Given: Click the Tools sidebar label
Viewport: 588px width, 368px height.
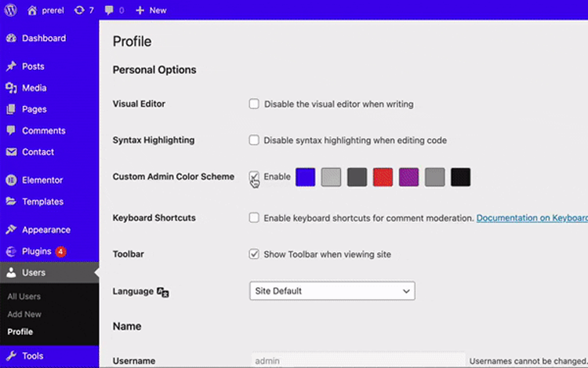Looking at the screenshot, I should (33, 355).
